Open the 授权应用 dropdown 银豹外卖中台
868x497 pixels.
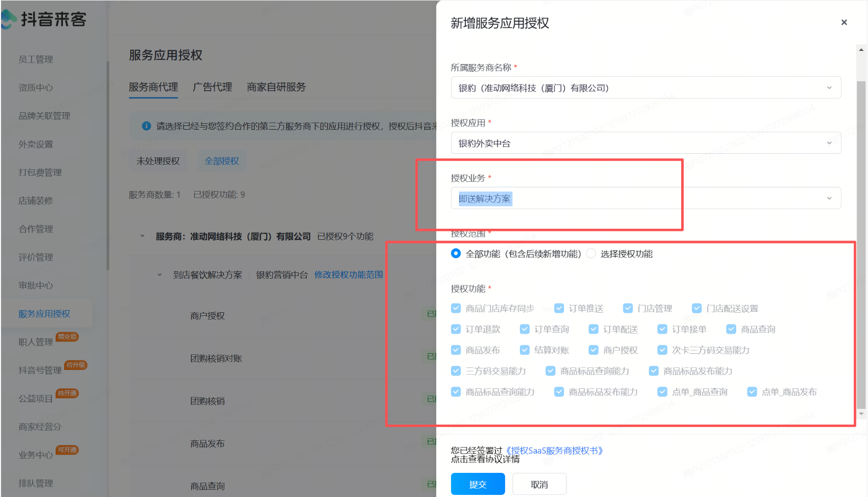(x=646, y=143)
